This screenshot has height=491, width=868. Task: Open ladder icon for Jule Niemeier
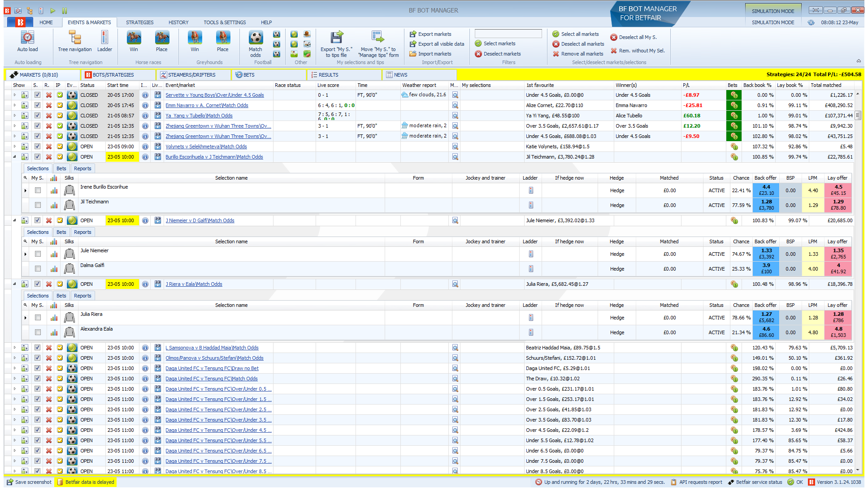[x=531, y=254]
